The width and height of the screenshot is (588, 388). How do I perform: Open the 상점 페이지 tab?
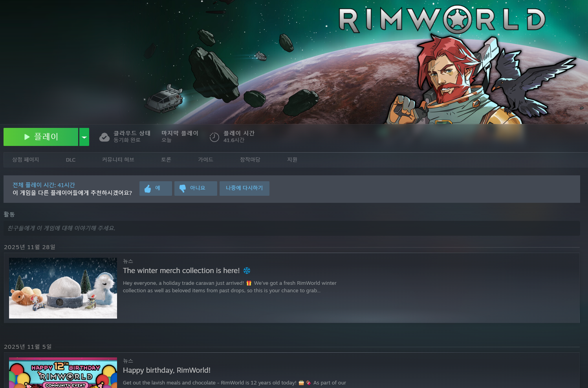pos(26,160)
